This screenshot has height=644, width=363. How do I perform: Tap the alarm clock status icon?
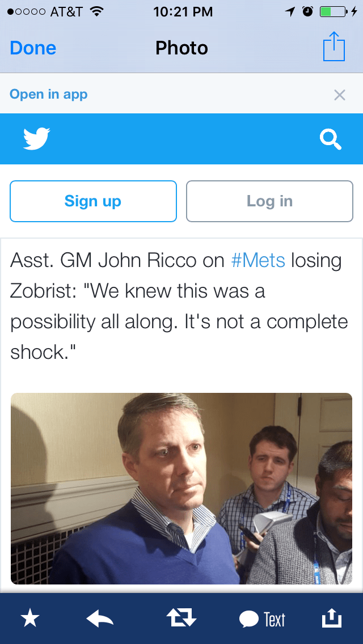point(307,11)
